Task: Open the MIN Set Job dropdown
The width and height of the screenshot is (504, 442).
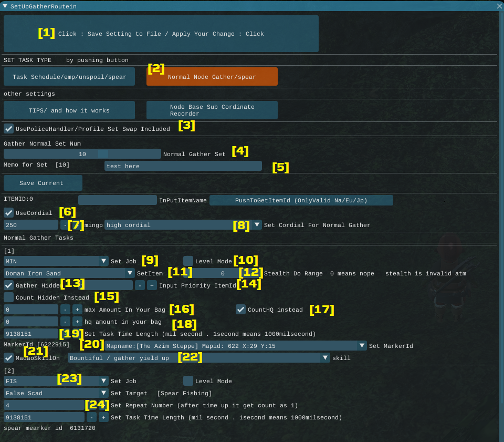Action: click(103, 261)
